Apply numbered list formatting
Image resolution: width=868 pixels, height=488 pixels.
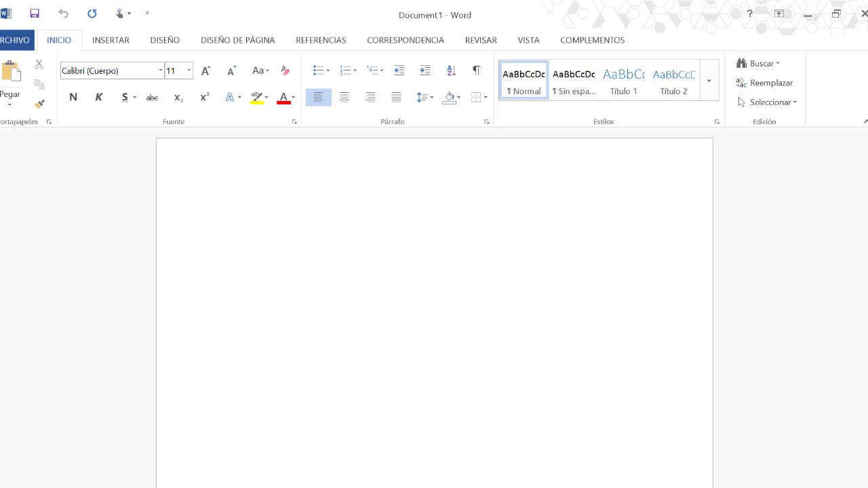coord(345,70)
